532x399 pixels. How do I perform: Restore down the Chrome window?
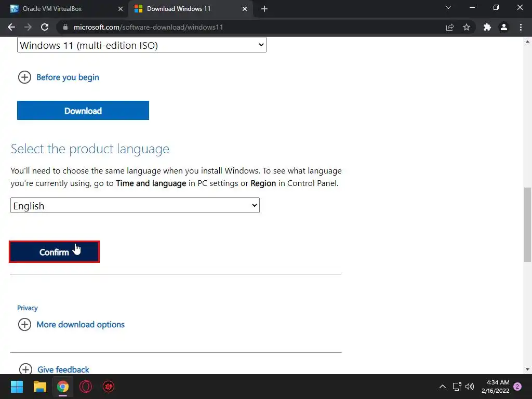tap(496, 7)
